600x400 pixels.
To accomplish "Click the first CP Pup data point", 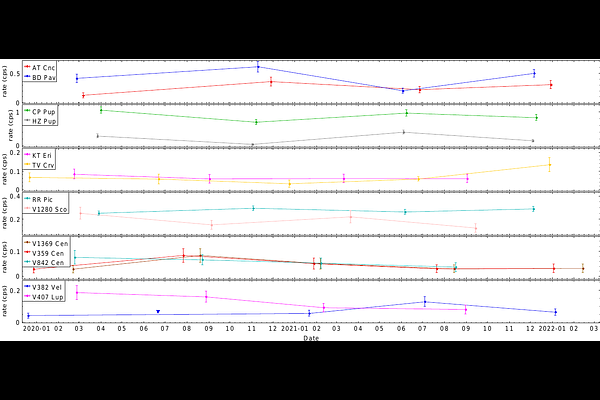I will (101, 110).
